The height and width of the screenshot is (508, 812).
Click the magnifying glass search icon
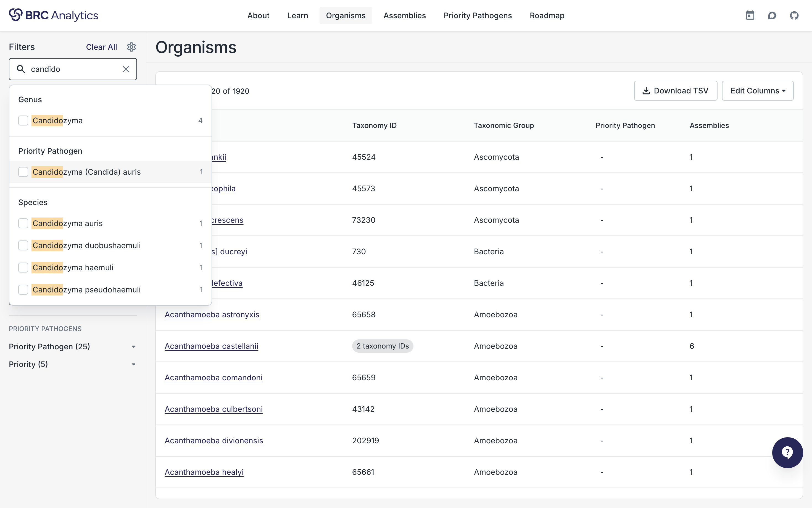21,69
